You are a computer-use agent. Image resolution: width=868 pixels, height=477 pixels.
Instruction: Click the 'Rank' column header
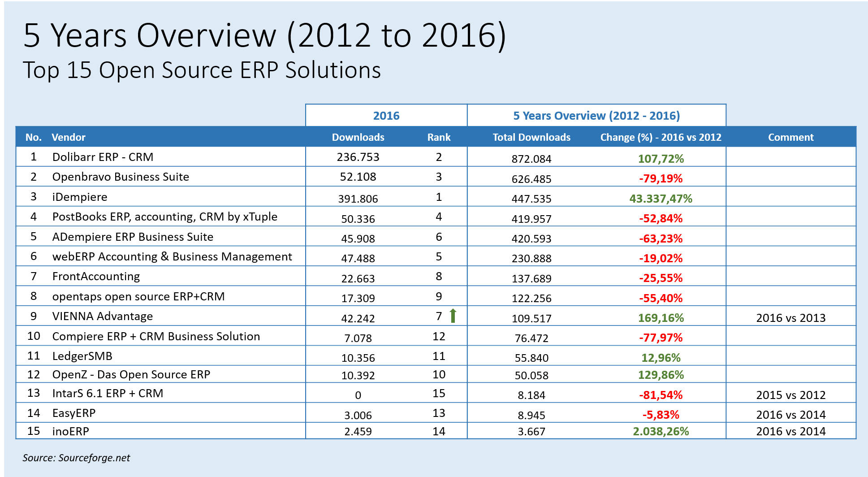[439, 137]
